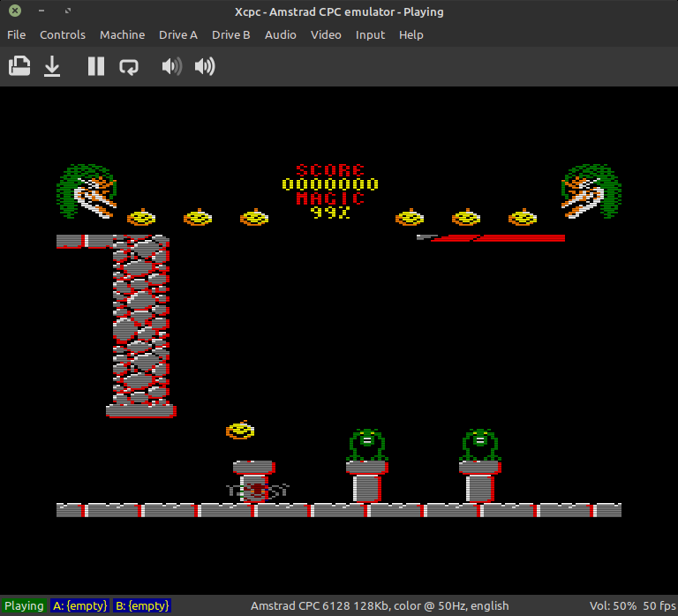Image resolution: width=678 pixels, height=616 pixels.
Task: Click the B: {empty} drive status
Action: [x=142, y=605]
